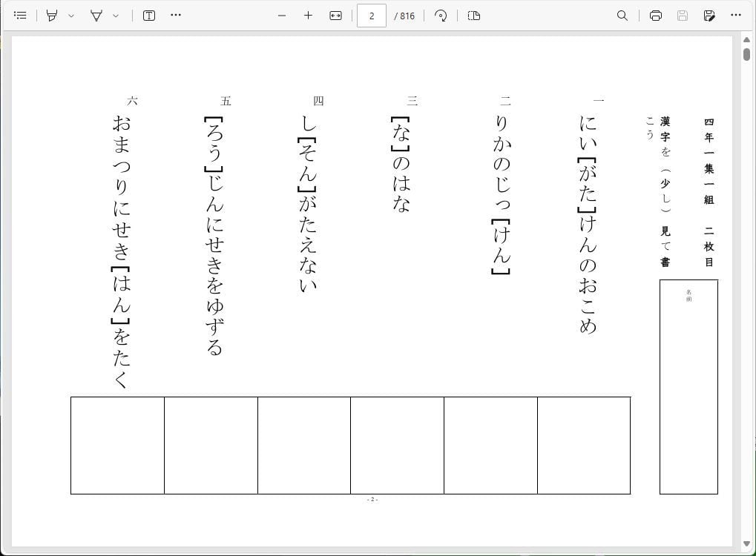
Task: Expand the draw pen options dropdown
Action: click(116, 16)
